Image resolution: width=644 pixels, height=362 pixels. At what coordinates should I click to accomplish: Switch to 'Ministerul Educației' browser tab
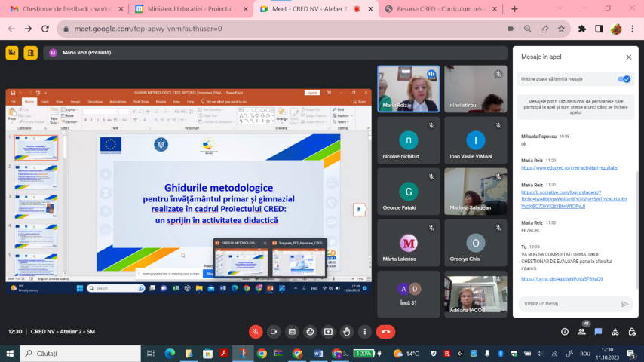186,9
